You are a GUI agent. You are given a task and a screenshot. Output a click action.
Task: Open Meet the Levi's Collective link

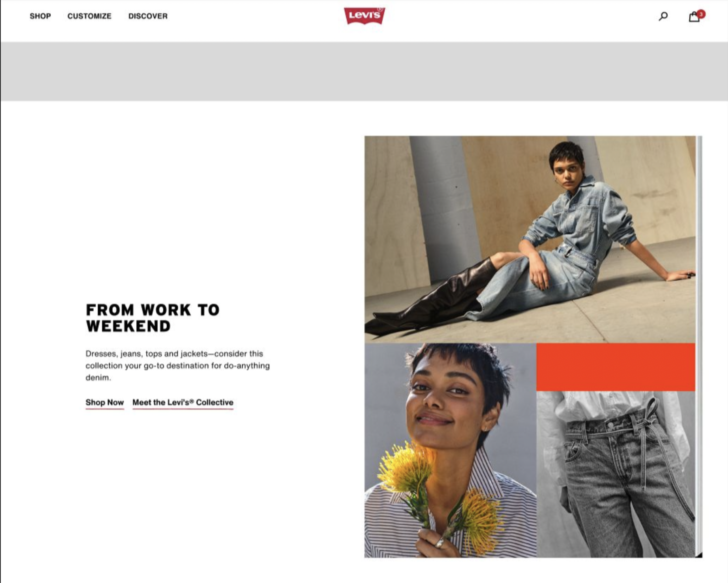pyautogui.click(x=183, y=403)
